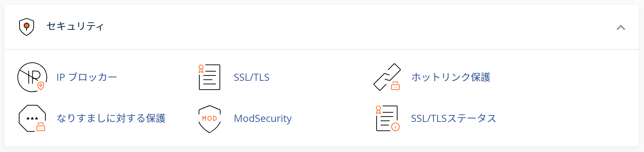Open the IP ブロッカー link
644x152 pixels.
pos(87,77)
